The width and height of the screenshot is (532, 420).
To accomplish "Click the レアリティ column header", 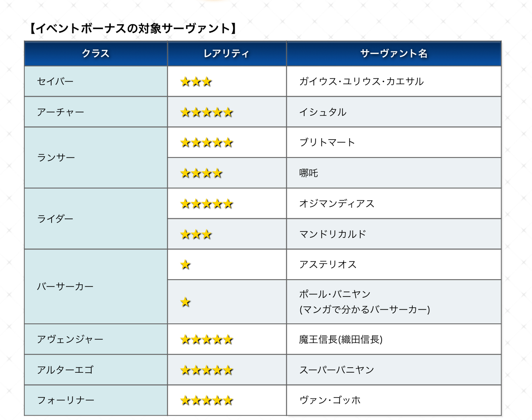I will (x=227, y=54).
